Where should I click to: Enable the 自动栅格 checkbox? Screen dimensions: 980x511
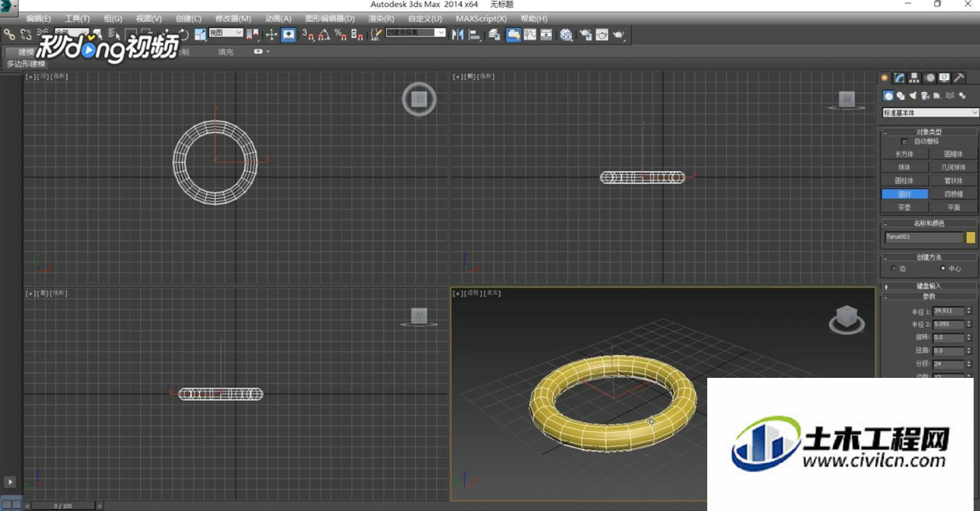pyautogui.click(x=904, y=142)
